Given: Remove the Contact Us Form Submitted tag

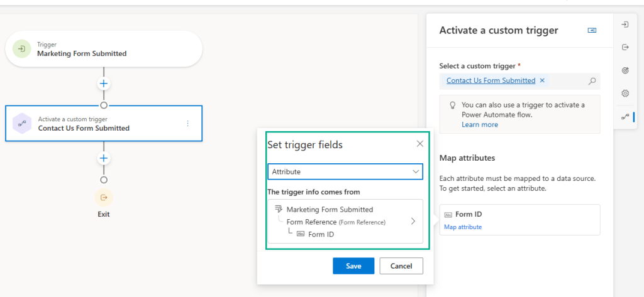Looking at the screenshot, I should tap(543, 80).
